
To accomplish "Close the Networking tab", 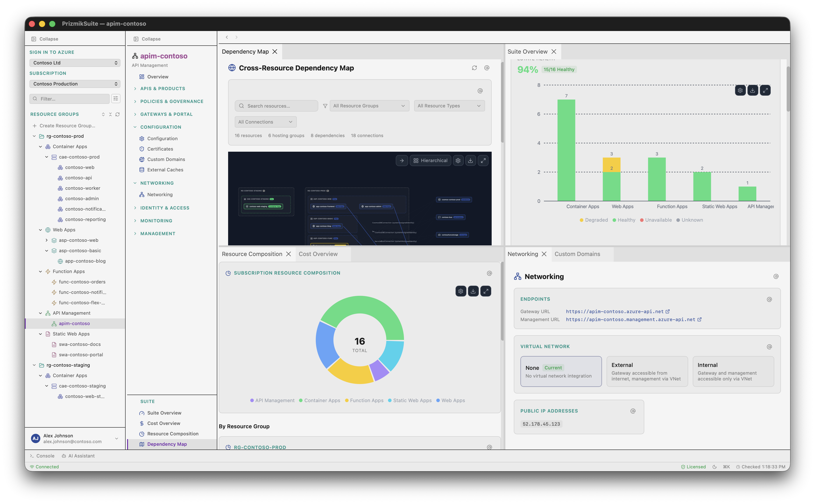I will [x=544, y=254].
